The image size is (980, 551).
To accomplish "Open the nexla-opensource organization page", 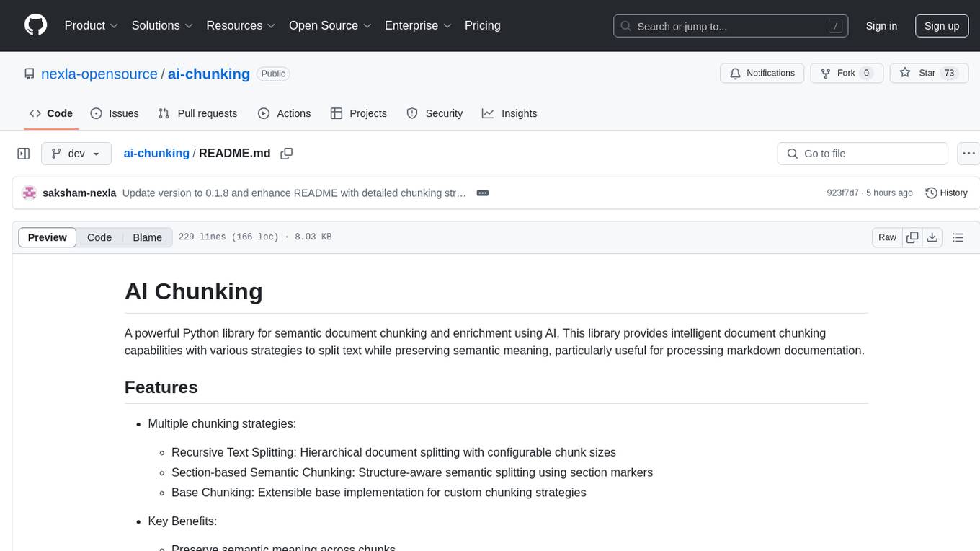I will click(x=99, y=74).
